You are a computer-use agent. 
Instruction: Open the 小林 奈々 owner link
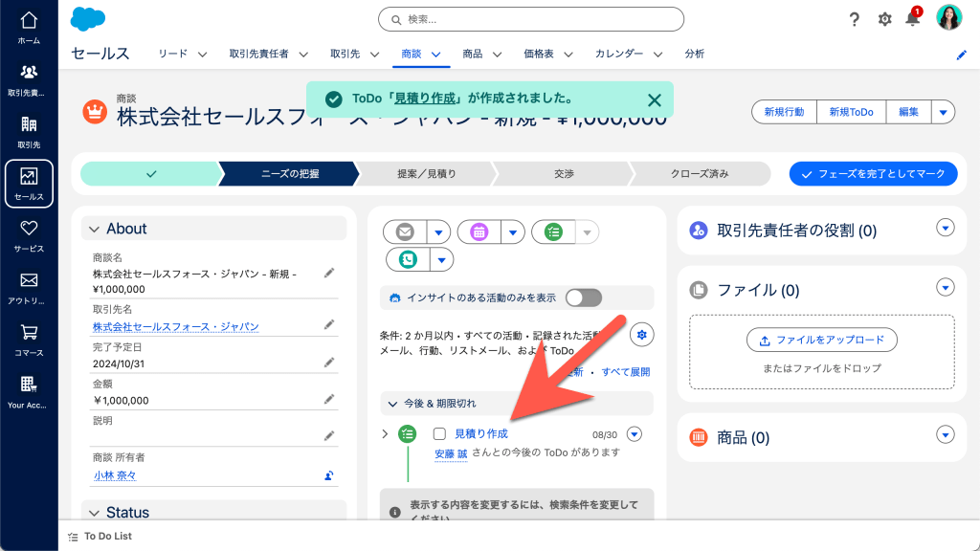[x=115, y=475]
